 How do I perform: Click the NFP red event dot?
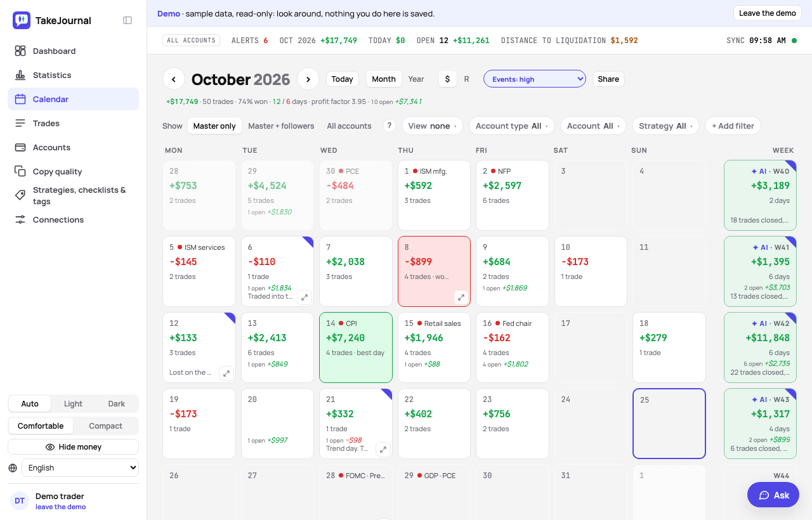[493, 171]
